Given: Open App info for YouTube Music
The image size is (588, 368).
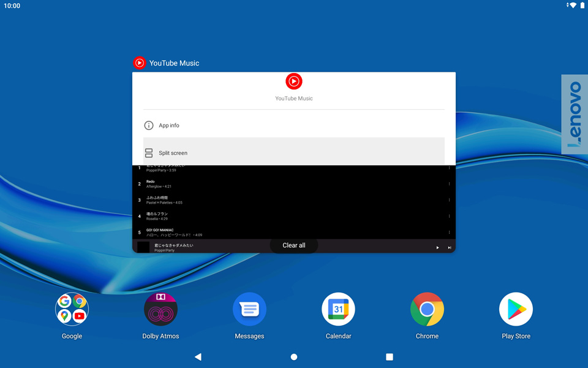Looking at the screenshot, I should (x=293, y=125).
